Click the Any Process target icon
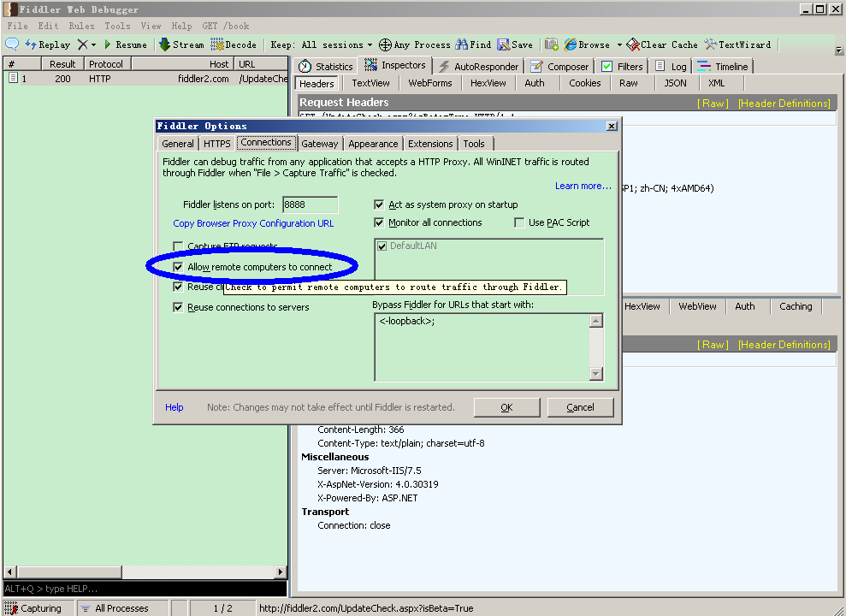Image resolution: width=846 pixels, height=616 pixels. coord(385,44)
